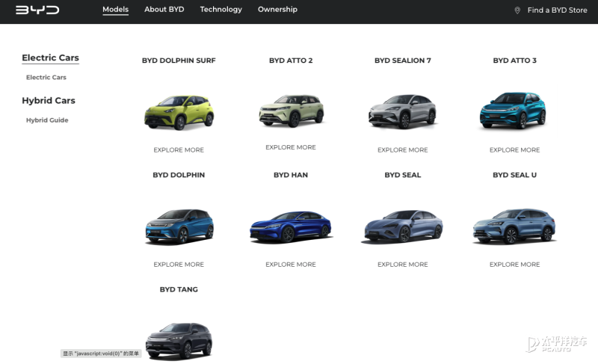Click the location pin icon beside Find a BYD Store
The width and height of the screenshot is (598, 364).
tap(517, 10)
